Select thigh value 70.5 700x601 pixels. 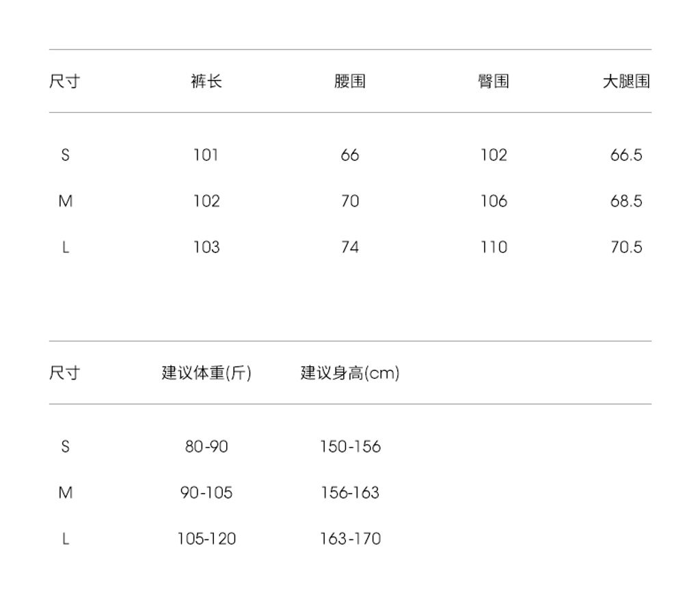pyautogui.click(x=626, y=248)
